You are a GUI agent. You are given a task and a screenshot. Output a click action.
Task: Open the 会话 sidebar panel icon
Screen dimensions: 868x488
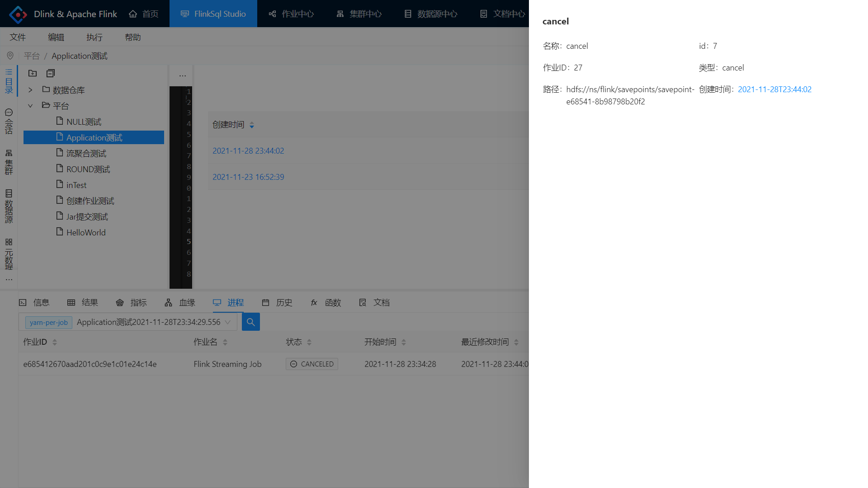tap(9, 121)
